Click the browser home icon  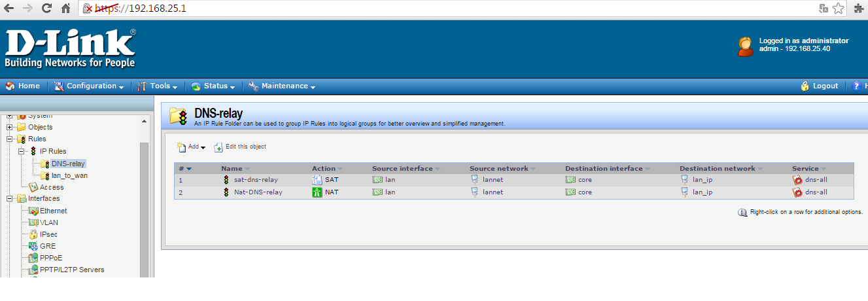coord(65,9)
